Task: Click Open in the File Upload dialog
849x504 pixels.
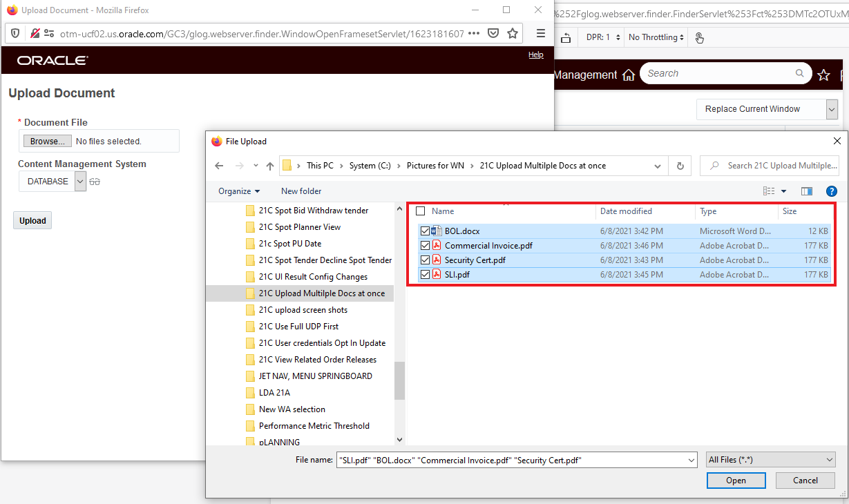Action: [x=736, y=481]
